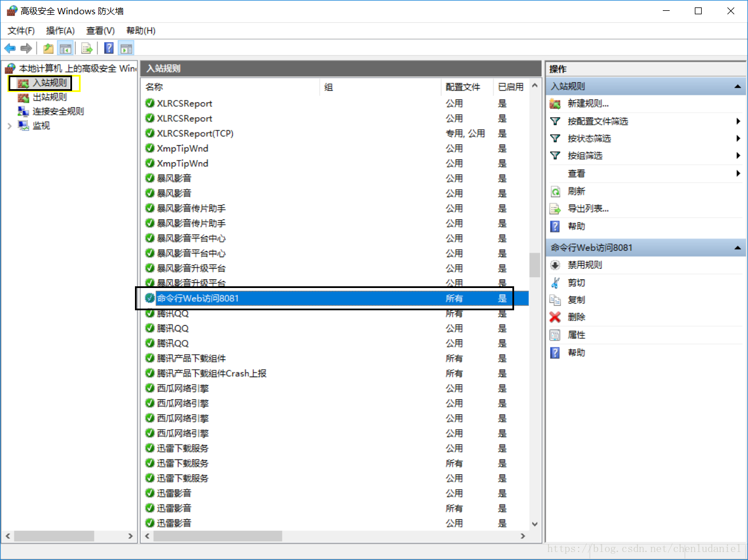Click 禁用规则 for the selected rule
Image resolution: width=748 pixels, height=560 pixels.
[584, 265]
